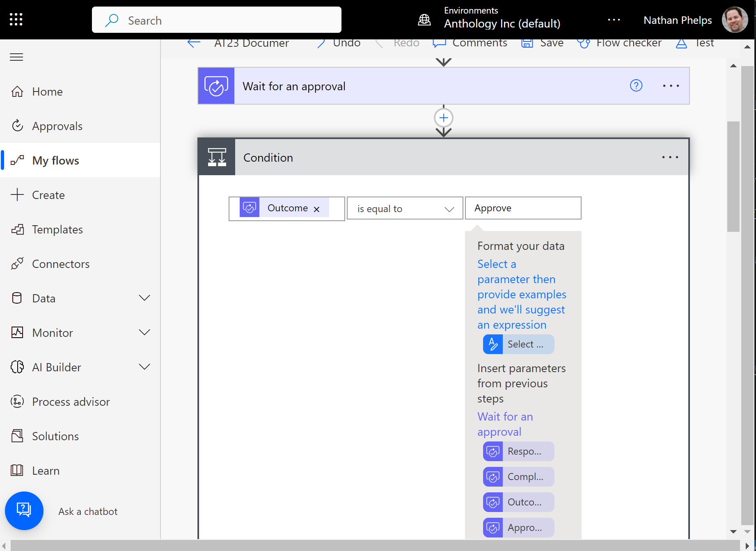Expand the AI Builder section chevron

[144, 367]
